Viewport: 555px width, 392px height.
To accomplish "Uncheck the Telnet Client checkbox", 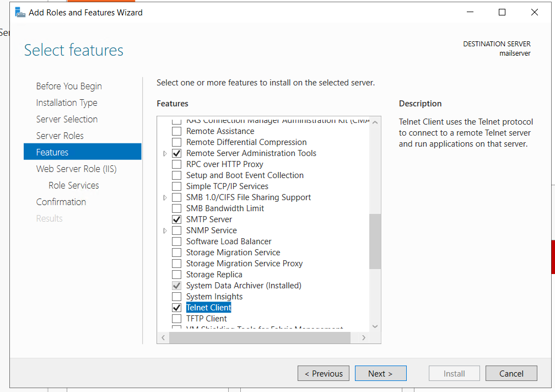I will tap(176, 308).
